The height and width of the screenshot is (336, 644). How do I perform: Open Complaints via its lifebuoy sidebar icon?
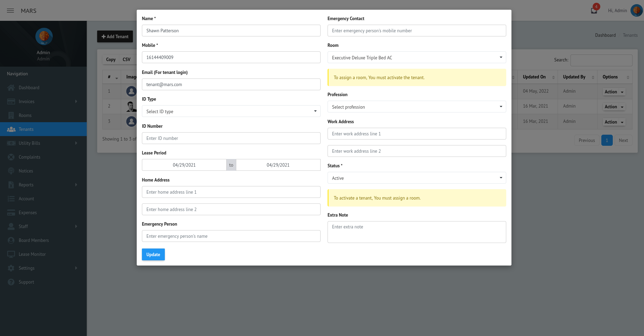pos(11,157)
